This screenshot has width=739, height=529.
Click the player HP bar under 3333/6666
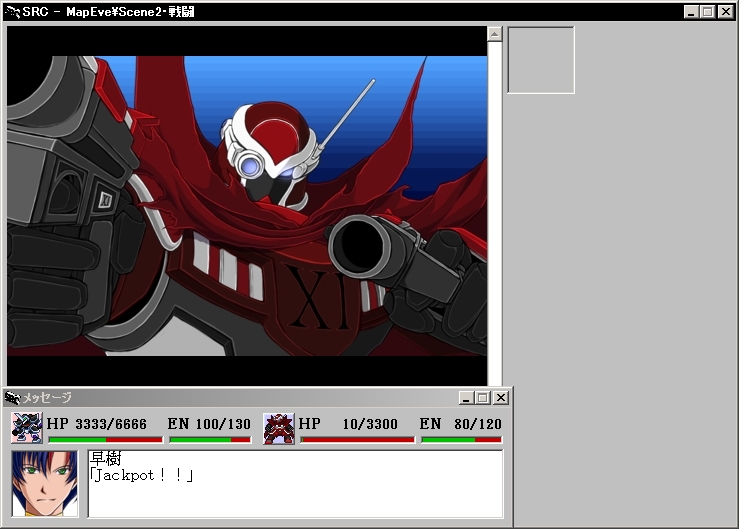[x=106, y=440]
